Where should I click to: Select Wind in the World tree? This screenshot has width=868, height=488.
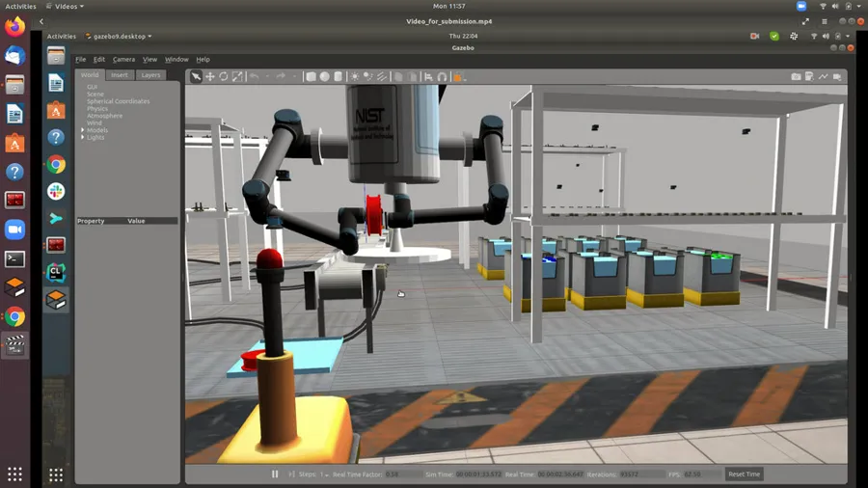coord(95,122)
